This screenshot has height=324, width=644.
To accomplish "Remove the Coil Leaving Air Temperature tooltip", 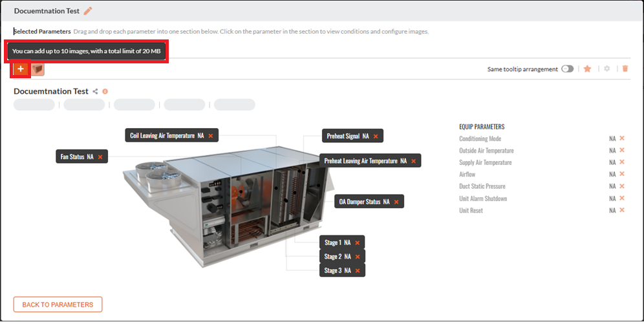I will click(x=211, y=136).
